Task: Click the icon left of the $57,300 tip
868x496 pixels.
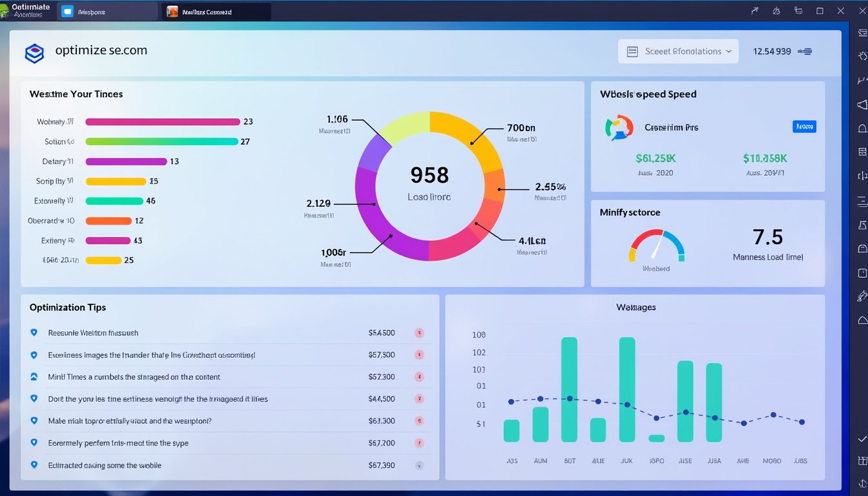Action: point(34,377)
